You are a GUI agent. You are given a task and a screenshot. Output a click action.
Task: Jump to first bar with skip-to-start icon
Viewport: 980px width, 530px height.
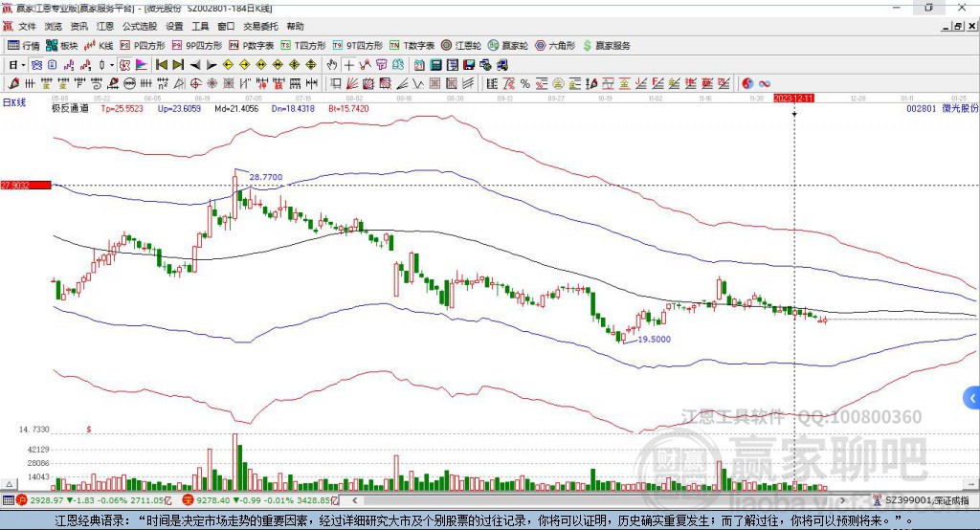(161, 65)
